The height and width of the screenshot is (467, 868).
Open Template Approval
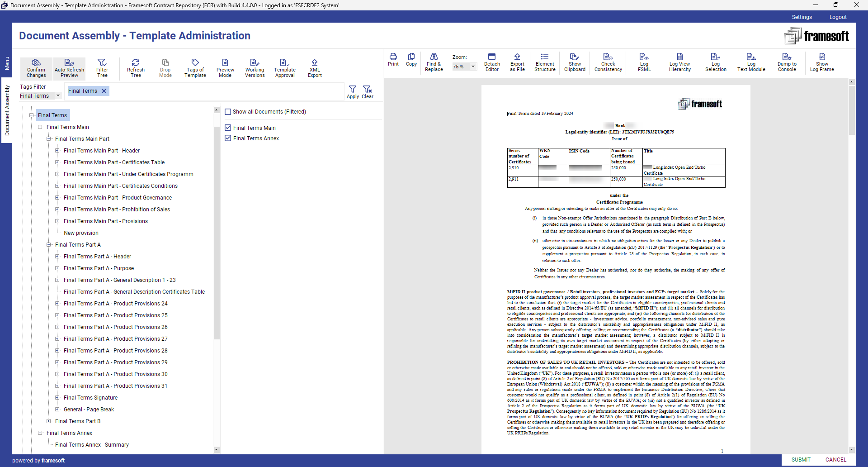(x=285, y=68)
